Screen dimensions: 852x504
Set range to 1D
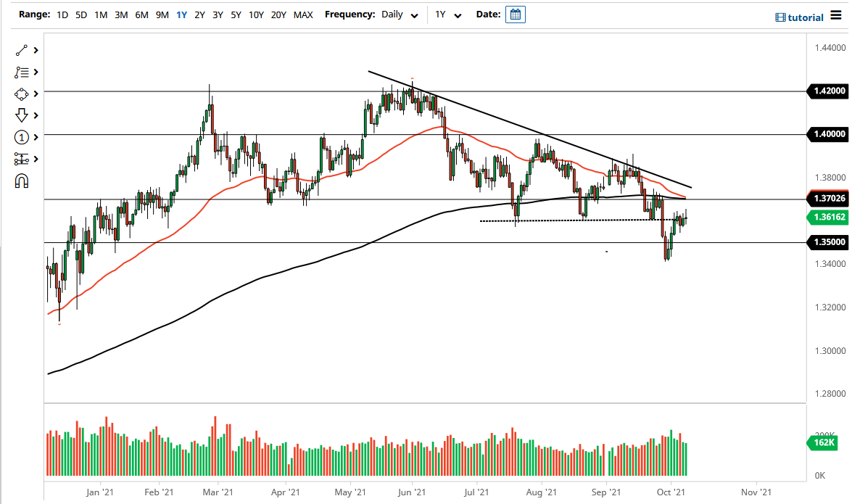point(63,15)
